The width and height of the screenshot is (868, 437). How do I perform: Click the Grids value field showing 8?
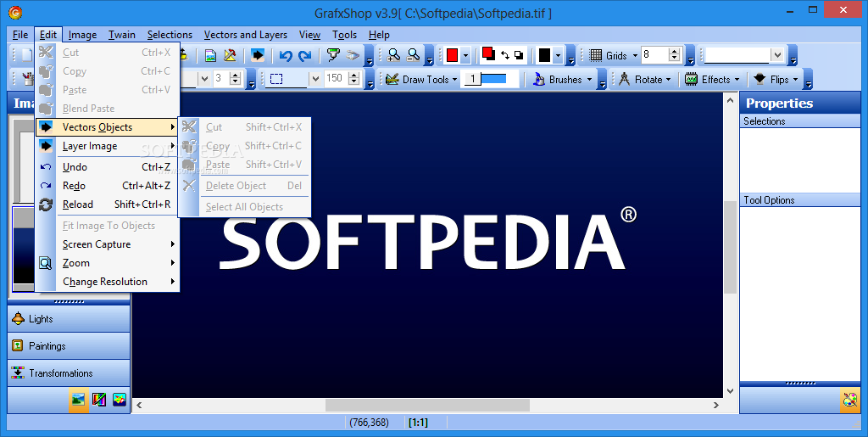654,55
